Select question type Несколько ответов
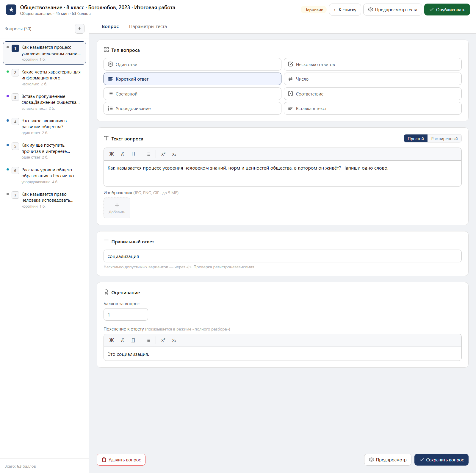 (x=373, y=64)
